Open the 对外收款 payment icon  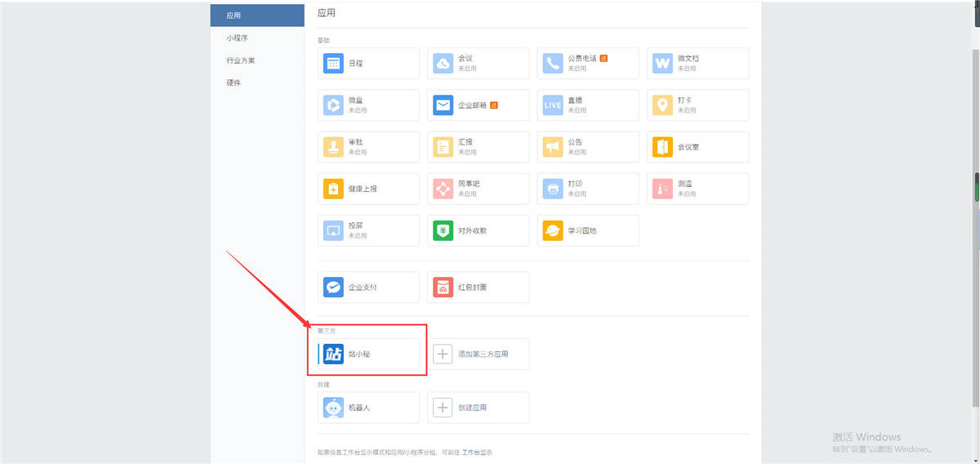click(443, 230)
